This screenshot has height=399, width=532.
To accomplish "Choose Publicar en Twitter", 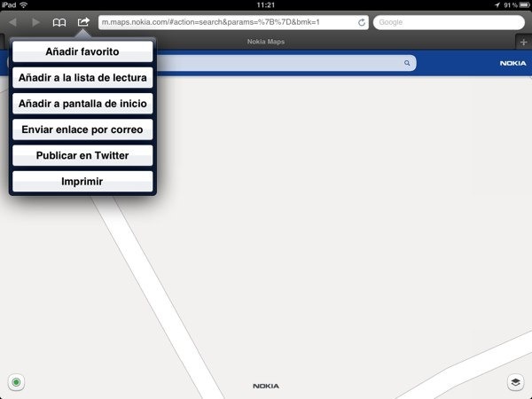I will point(82,155).
